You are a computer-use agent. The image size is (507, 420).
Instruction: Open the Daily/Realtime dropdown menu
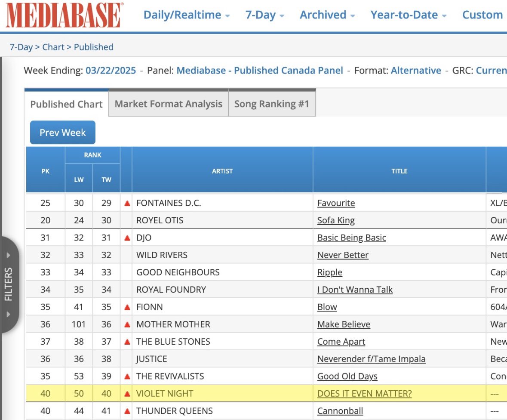[x=187, y=15]
